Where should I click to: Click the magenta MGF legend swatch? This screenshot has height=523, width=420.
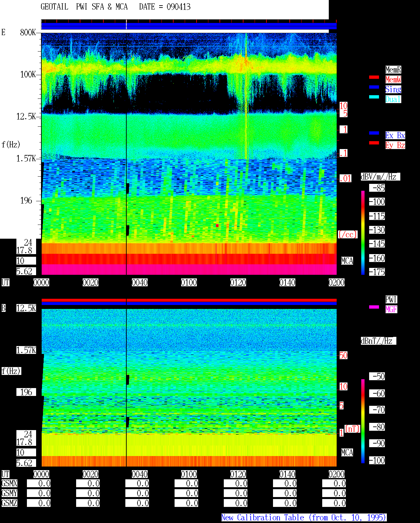point(374,307)
